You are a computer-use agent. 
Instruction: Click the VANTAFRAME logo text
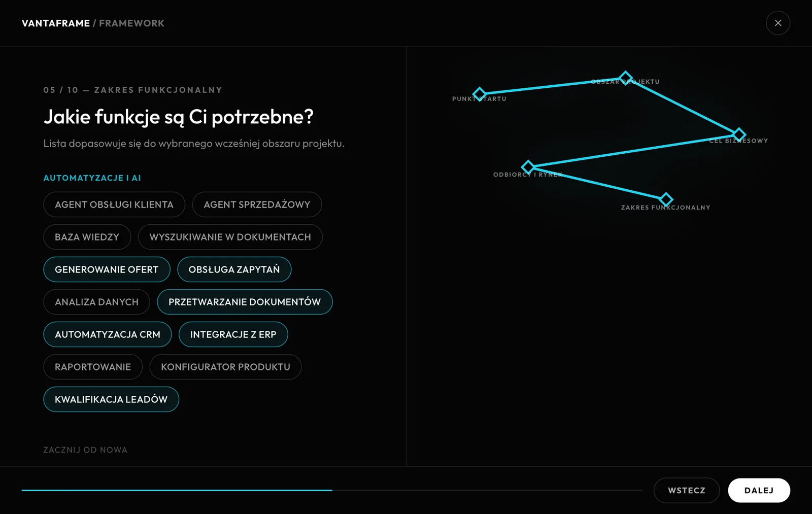click(56, 23)
